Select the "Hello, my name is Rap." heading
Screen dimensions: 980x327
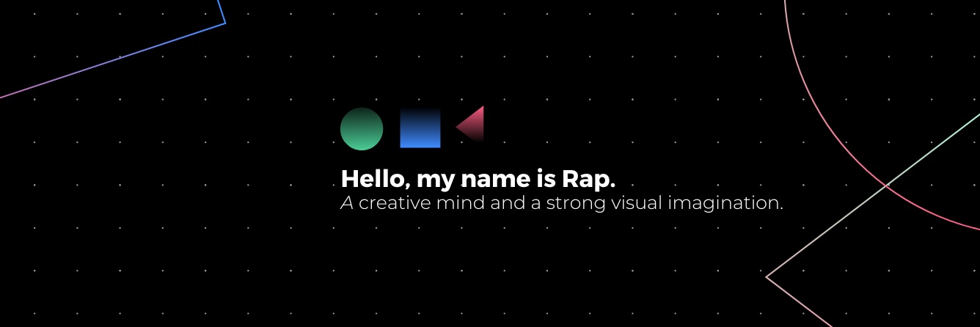pyautogui.click(x=478, y=179)
